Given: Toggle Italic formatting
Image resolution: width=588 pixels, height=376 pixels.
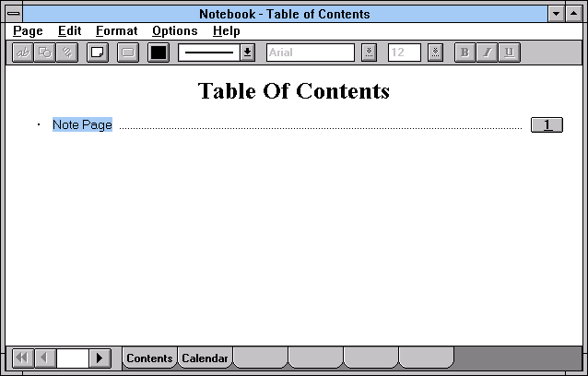Looking at the screenshot, I should pos(488,53).
